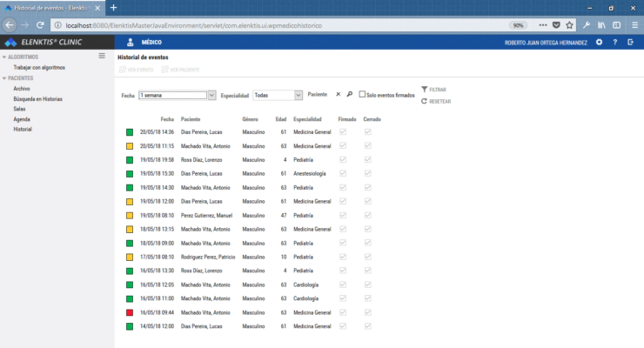The width and height of the screenshot is (644, 348).
Task: Toggle Firmado checkbox on the 20/05/18 14:36 row
Action: [x=343, y=132]
